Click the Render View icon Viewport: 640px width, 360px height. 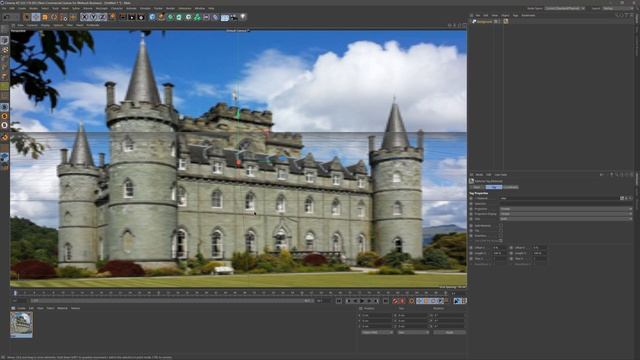click(122, 17)
